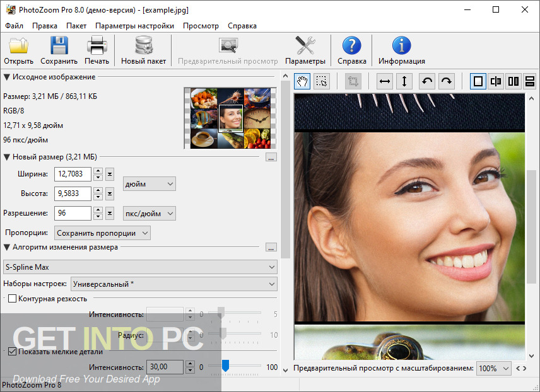Switch to side-by-side vertical preview
540x392 pixels.
(x=514, y=81)
